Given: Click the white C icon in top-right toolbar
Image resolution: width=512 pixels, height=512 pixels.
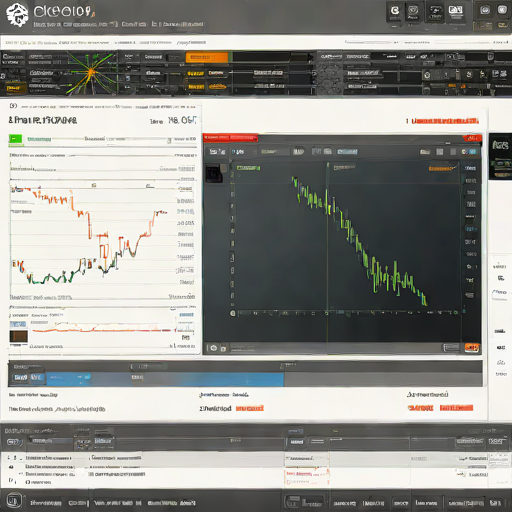Looking at the screenshot, I should pos(395,11).
